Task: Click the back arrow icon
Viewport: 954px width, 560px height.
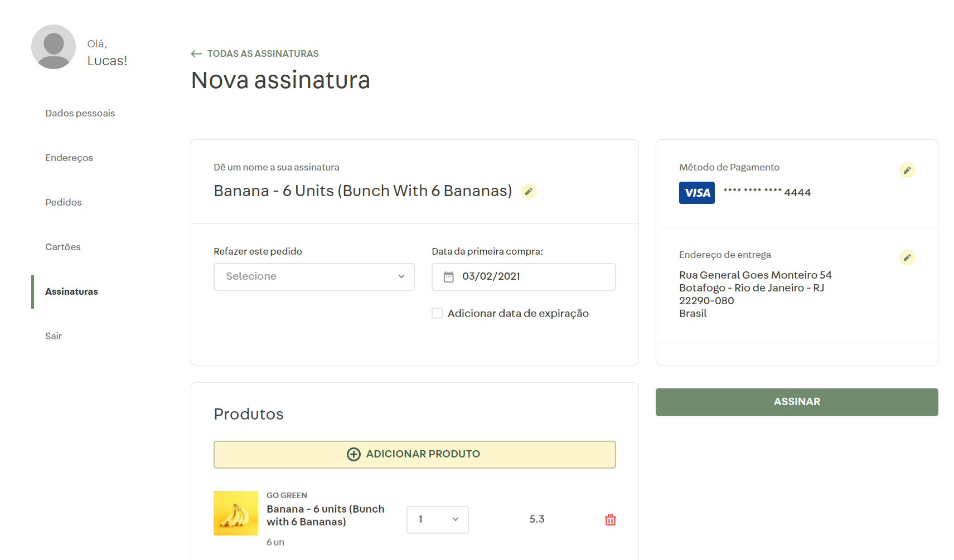Action: pos(196,54)
